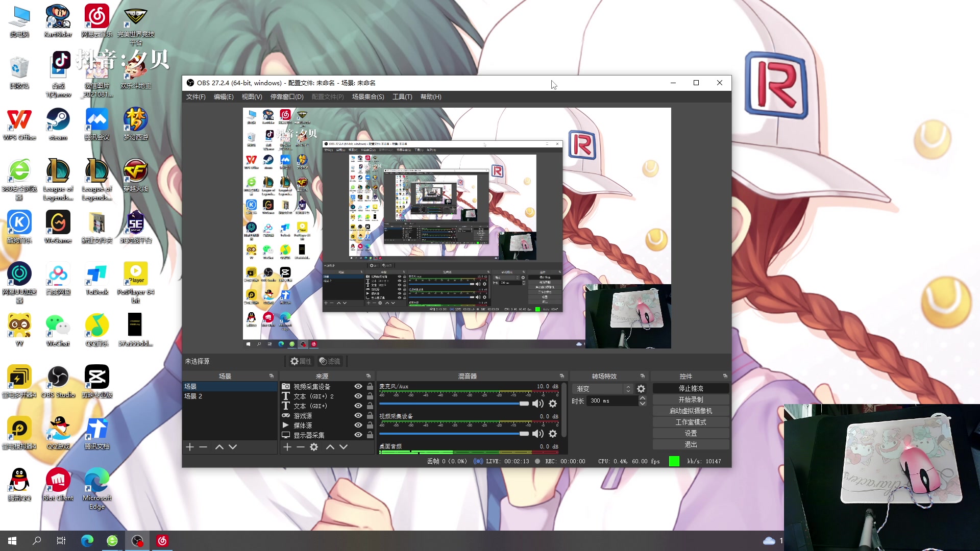This screenshot has height=551, width=980.
Task: Toggle visibility of 显示器采集 source
Action: pyautogui.click(x=358, y=435)
